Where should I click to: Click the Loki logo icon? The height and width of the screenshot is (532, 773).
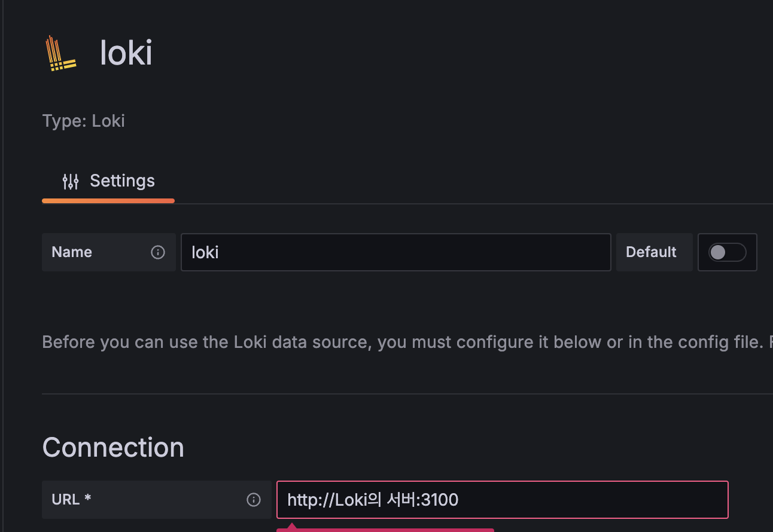[61, 53]
